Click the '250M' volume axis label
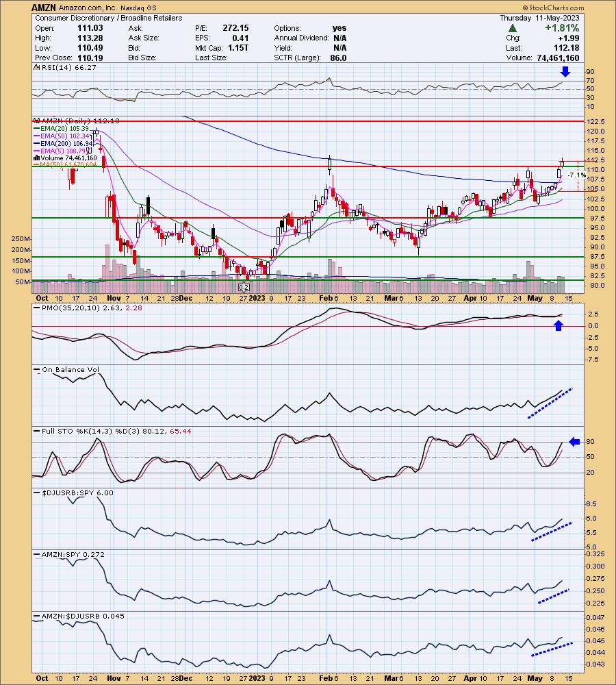616x685 pixels. (21, 239)
